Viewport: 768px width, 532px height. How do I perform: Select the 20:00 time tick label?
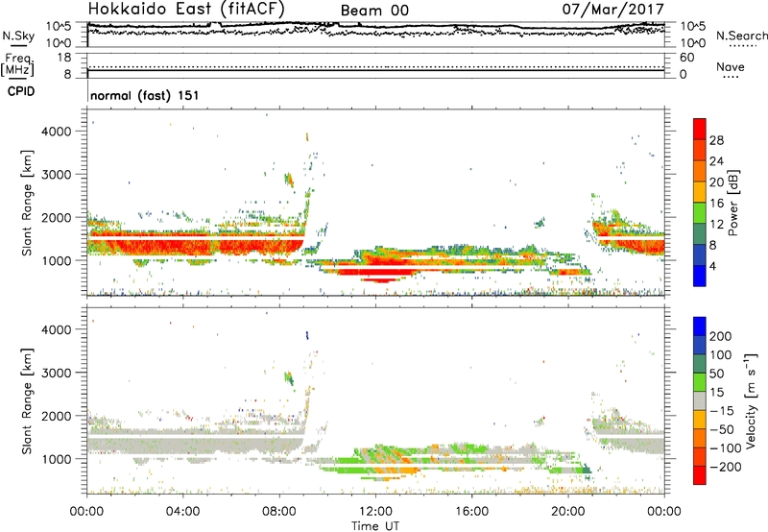568,512
